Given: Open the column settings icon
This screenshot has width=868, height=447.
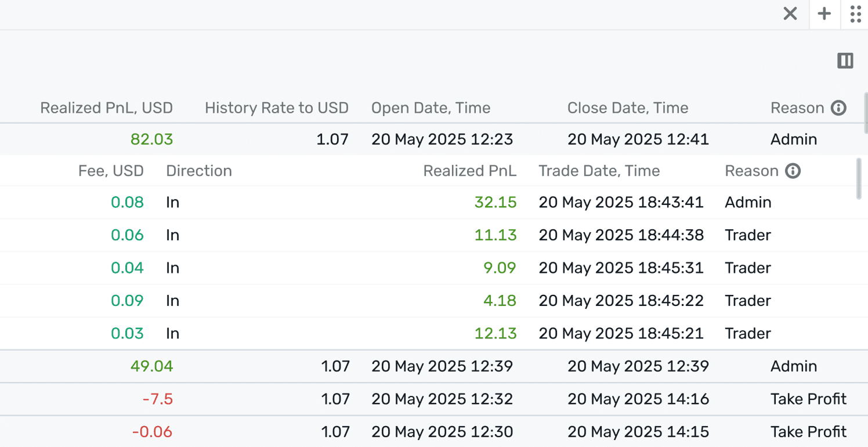Looking at the screenshot, I should 845,60.
